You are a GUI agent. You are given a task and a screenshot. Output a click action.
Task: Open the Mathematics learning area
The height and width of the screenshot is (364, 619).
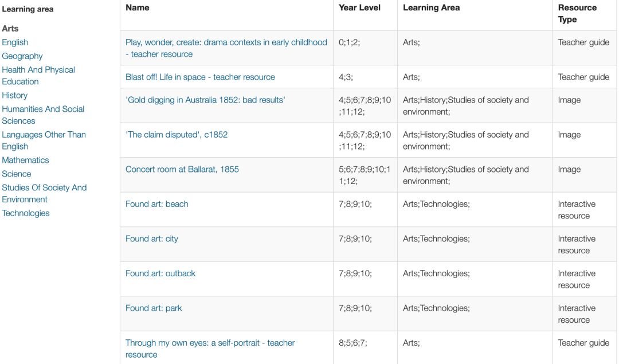tap(25, 160)
